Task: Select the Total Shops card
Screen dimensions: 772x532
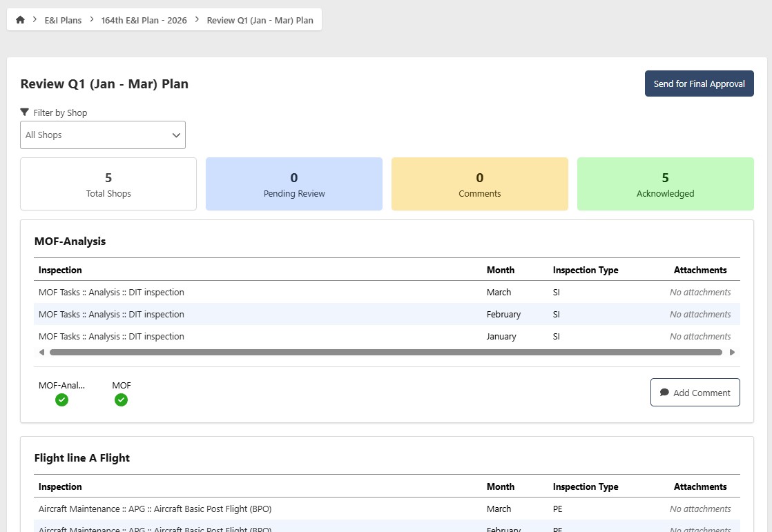Action: click(108, 184)
